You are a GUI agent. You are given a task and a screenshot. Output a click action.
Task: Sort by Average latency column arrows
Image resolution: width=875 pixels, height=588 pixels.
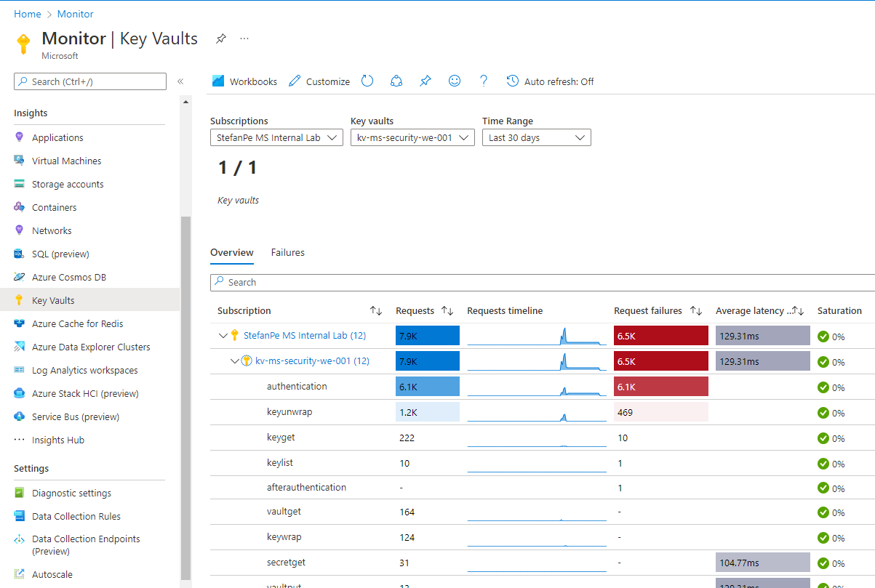click(x=798, y=311)
